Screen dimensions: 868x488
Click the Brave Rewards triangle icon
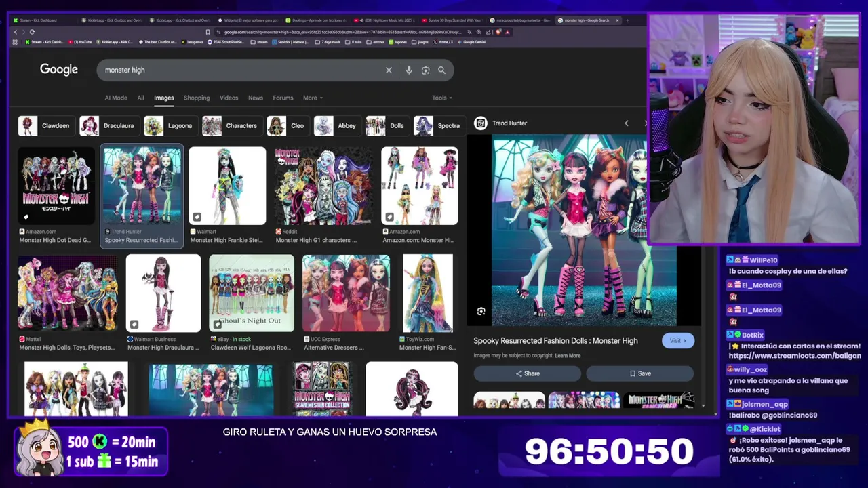tap(507, 32)
